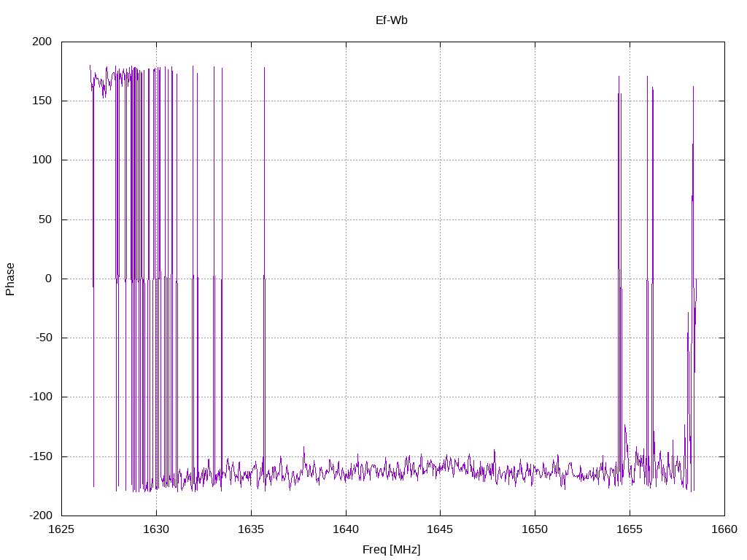747x560 pixels.
Task: Click the x-axis tick label 1625
Action: [61, 529]
